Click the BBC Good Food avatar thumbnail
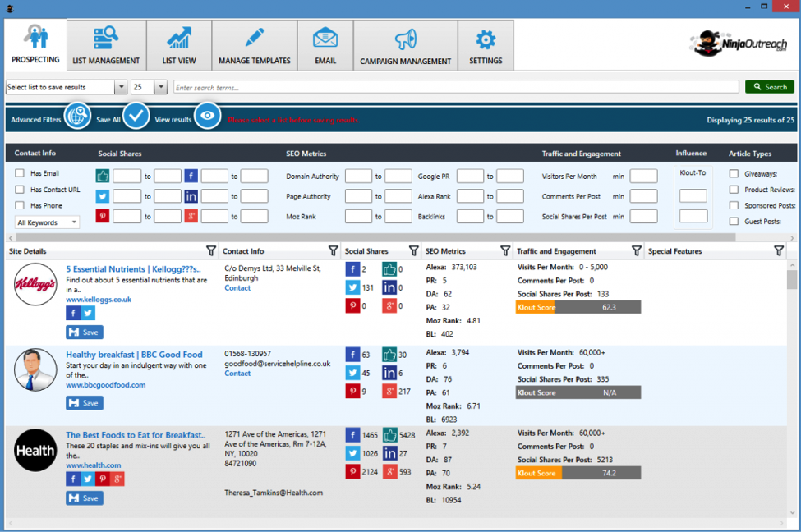 click(x=35, y=369)
